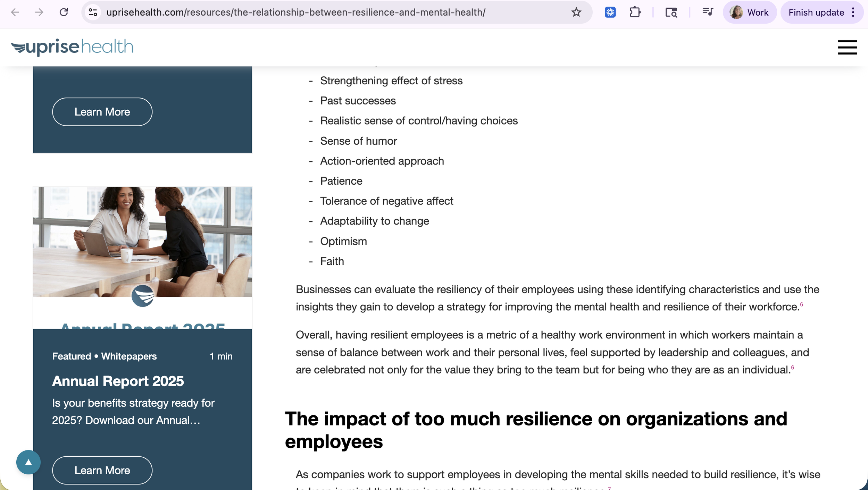The width and height of the screenshot is (868, 490).
Task: Click footnote 6 after 'their workforce'
Action: coord(801,304)
